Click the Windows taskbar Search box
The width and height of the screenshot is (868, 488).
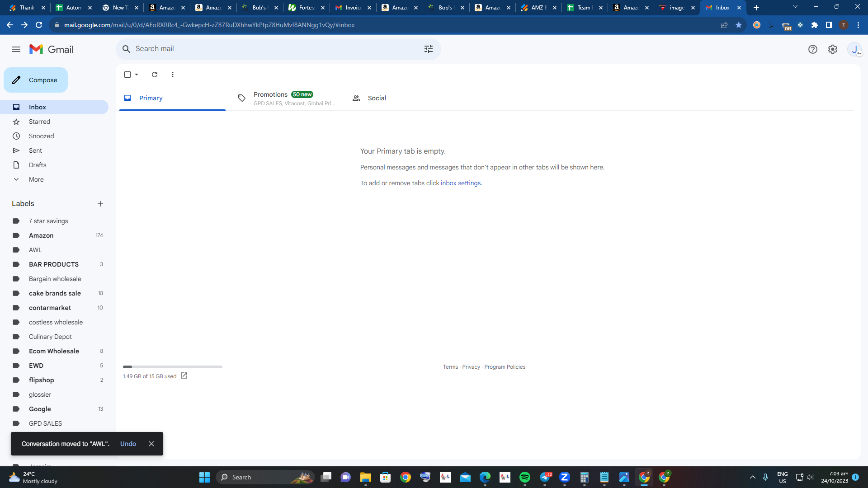tap(265, 477)
